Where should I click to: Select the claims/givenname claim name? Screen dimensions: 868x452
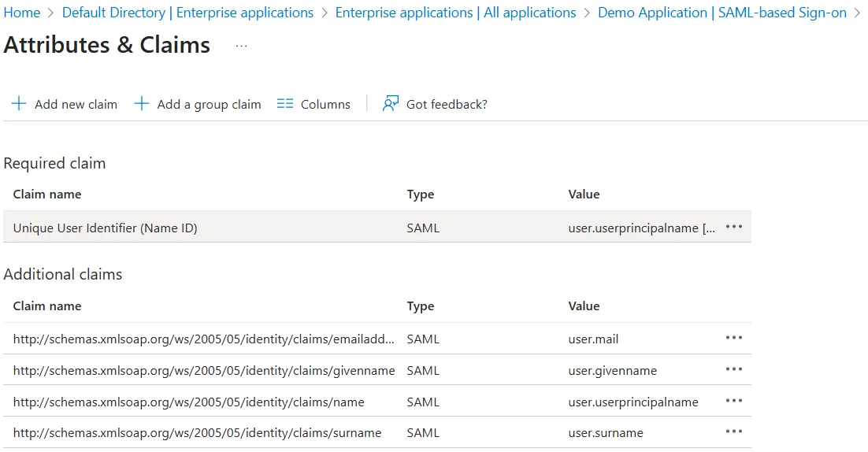(x=204, y=370)
